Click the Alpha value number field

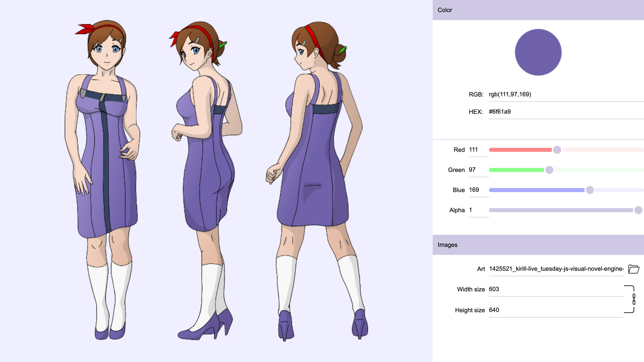pos(478,210)
